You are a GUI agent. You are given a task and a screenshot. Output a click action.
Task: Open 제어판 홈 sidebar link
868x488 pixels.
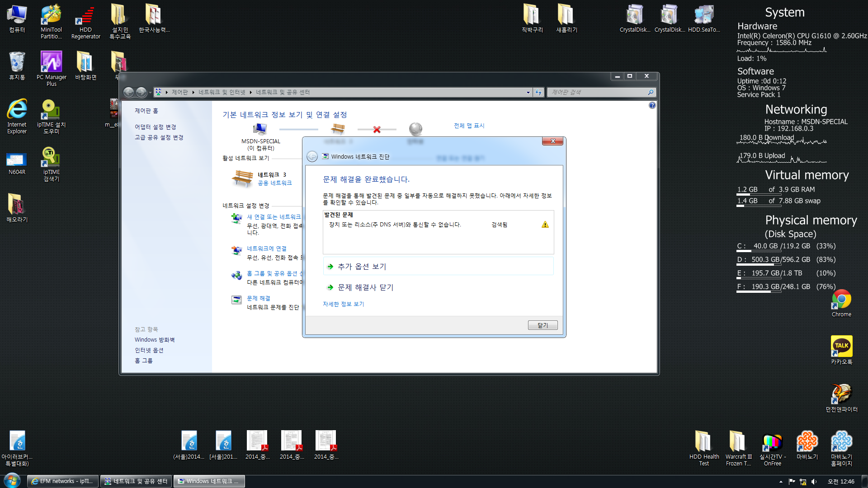tap(146, 111)
